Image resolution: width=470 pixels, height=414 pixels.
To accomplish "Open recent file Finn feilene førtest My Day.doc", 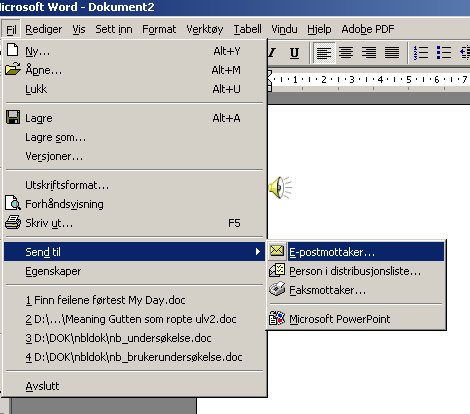I will (135, 300).
